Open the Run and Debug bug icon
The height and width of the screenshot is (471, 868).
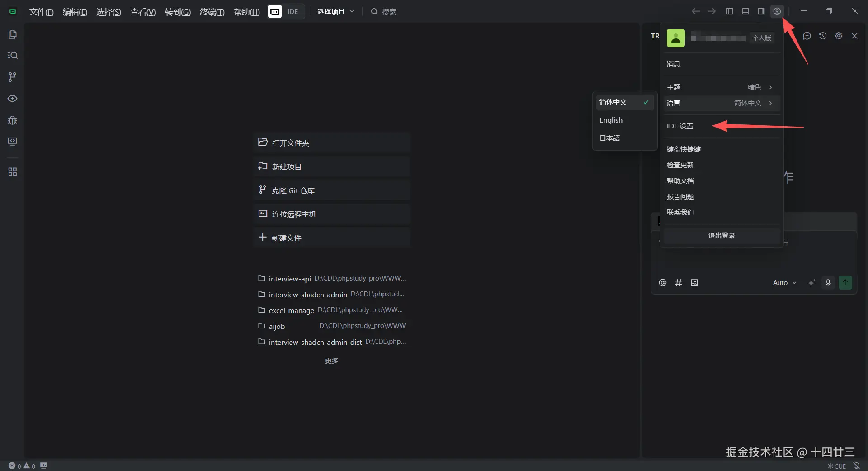coord(13,120)
